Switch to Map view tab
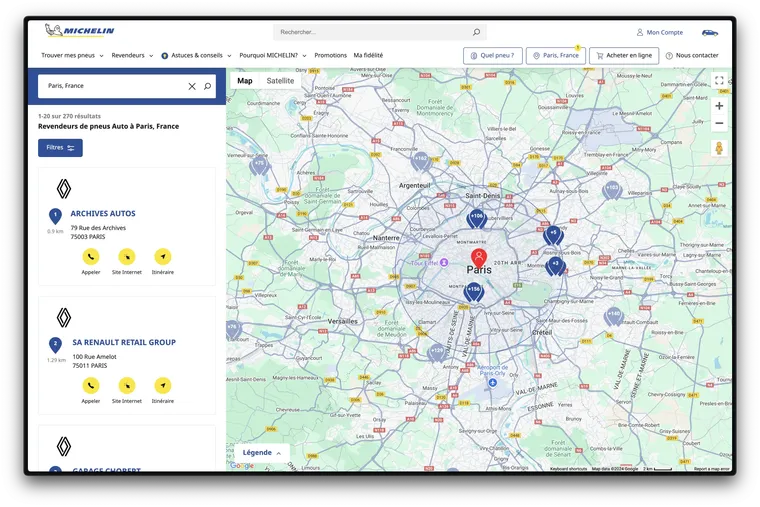 point(245,81)
